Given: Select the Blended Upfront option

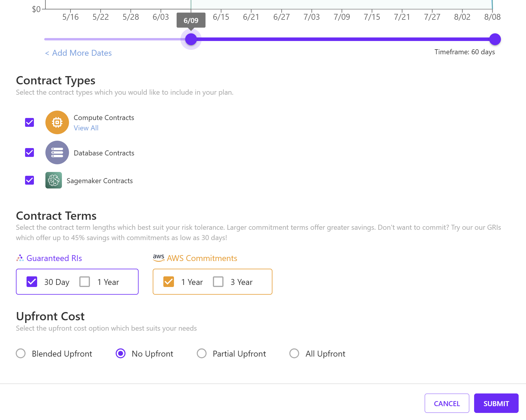Looking at the screenshot, I should pos(21,353).
